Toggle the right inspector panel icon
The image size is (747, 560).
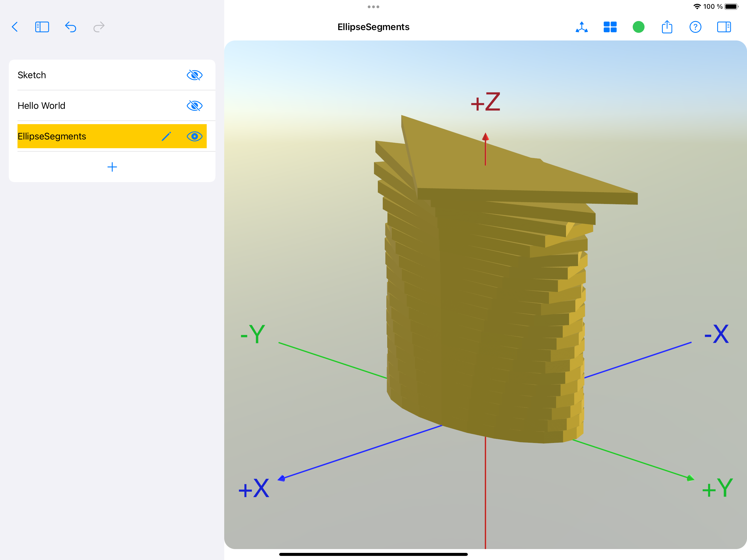(724, 27)
